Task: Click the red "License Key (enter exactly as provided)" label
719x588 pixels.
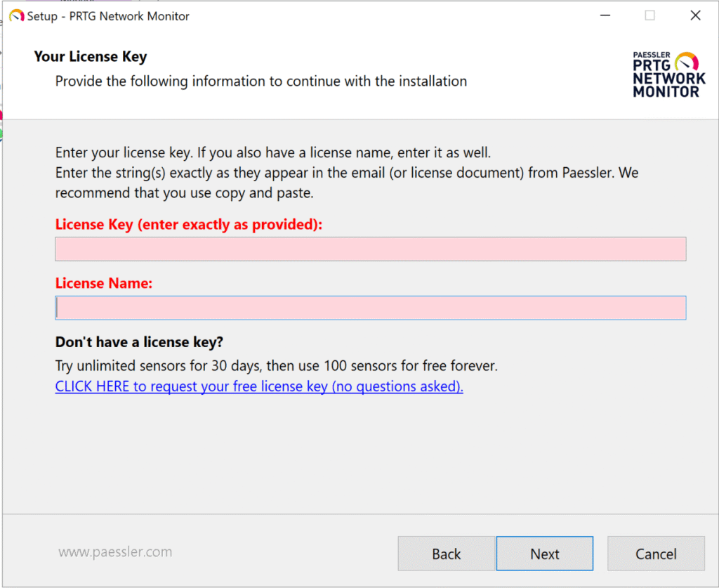Action: pyautogui.click(x=188, y=225)
